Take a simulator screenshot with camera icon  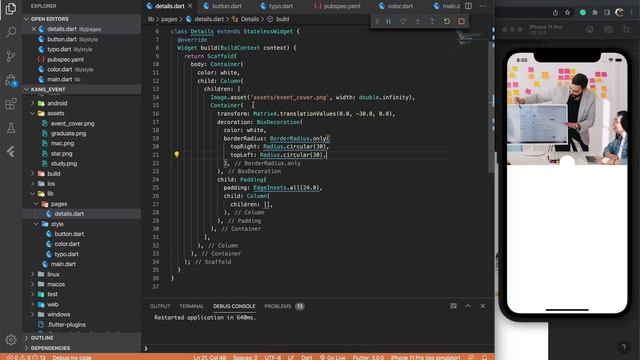click(608, 29)
